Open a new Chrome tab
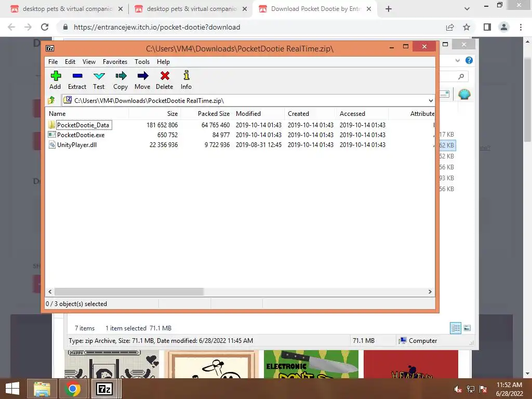This screenshot has height=399, width=532. 389,9
